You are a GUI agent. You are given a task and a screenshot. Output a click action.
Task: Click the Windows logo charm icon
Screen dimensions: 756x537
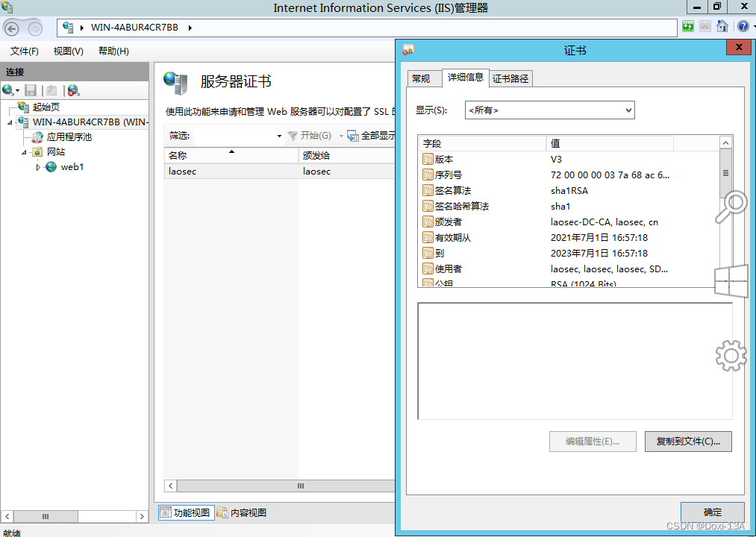point(731,281)
